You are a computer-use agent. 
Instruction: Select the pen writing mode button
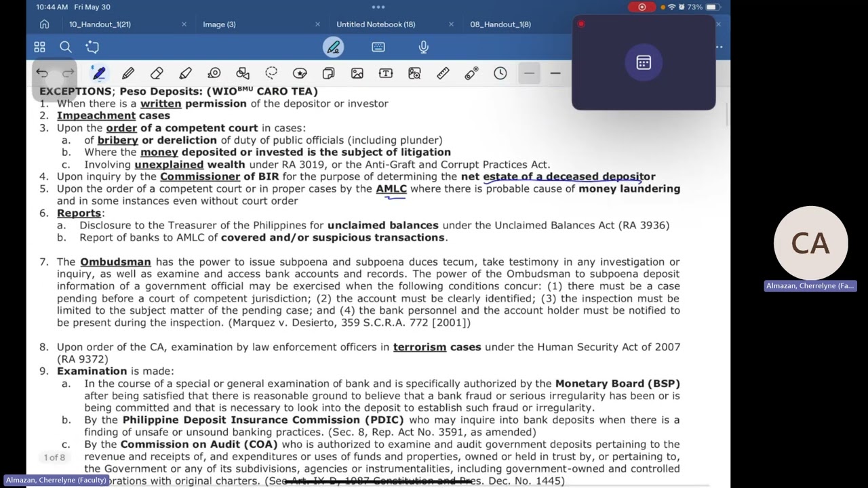pos(333,47)
